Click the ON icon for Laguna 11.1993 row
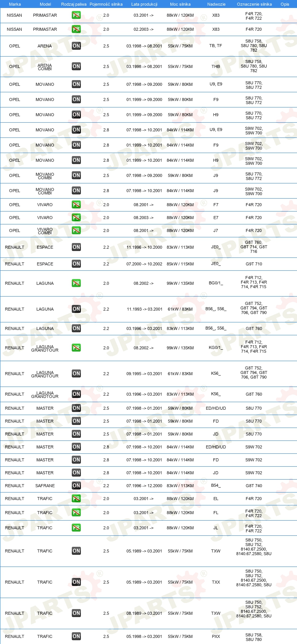The image size is (297, 644). pos(76,309)
